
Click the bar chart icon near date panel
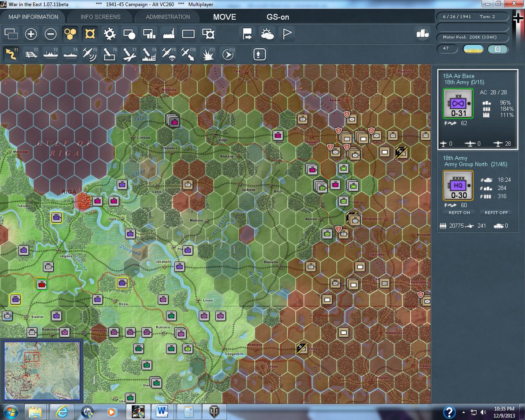point(422,34)
